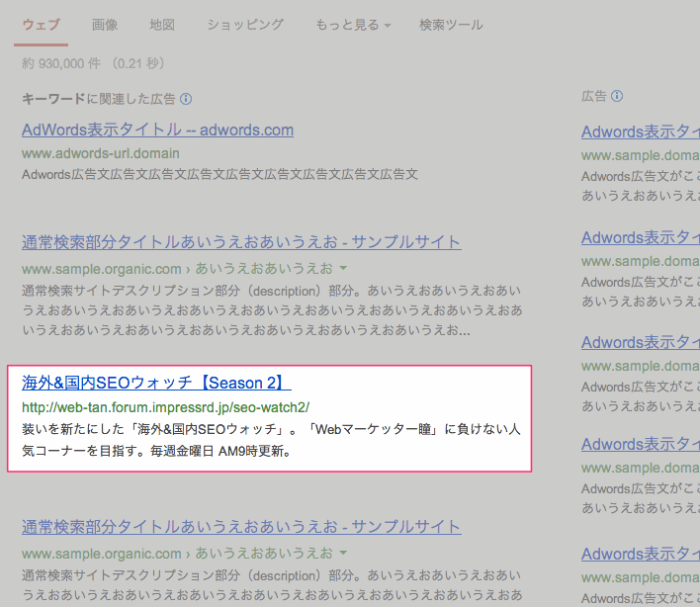Click the info icon beside キーワードに関連した広告
The height and width of the screenshot is (607, 700).
pyautogui.click(x=186, y=99)
